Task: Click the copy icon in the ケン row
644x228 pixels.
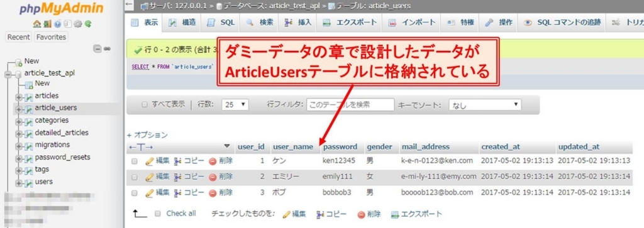Action: (x=178, y=161)
